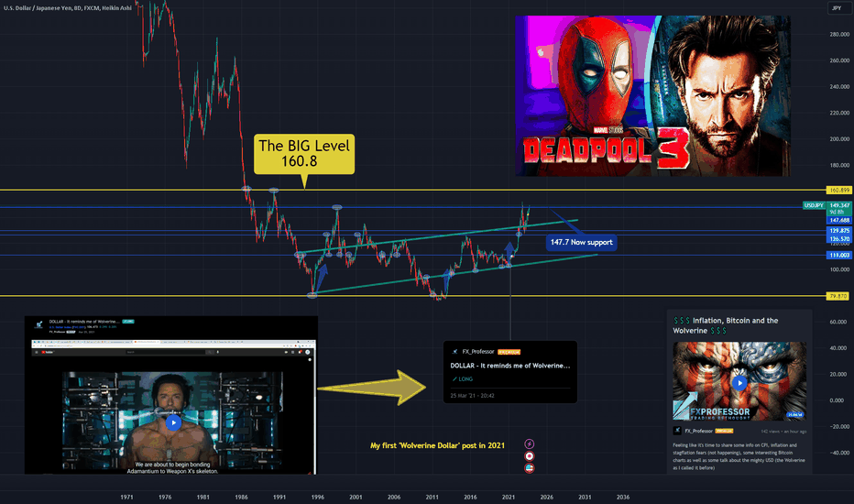
Task: Click the author logo in the Wolverine video post header
Action: point(38,324)
